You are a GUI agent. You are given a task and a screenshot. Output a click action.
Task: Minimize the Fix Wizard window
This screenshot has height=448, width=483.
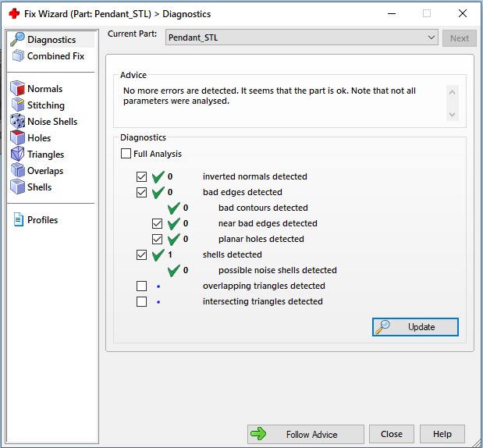point(392,13)
